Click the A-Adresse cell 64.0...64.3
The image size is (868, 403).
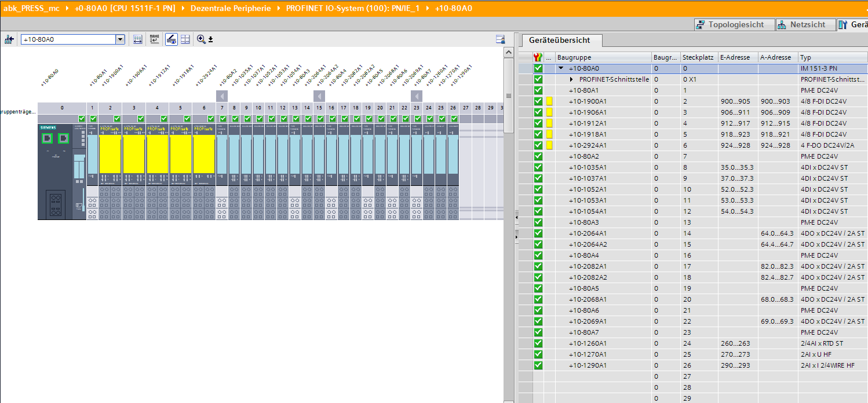tap(777, 233)
